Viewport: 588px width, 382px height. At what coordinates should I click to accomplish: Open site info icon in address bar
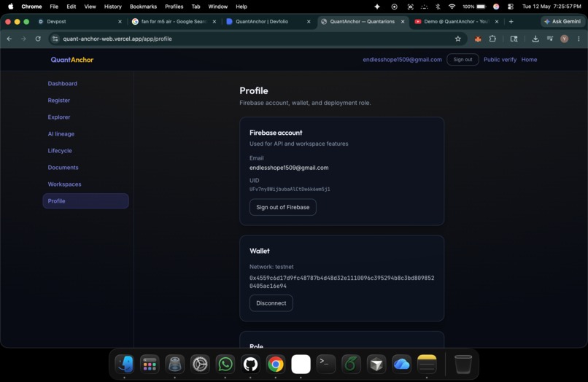55,39
